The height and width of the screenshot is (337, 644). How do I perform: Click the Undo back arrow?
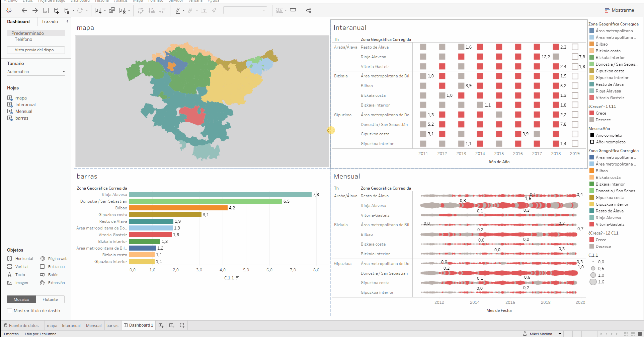[24, 10]
